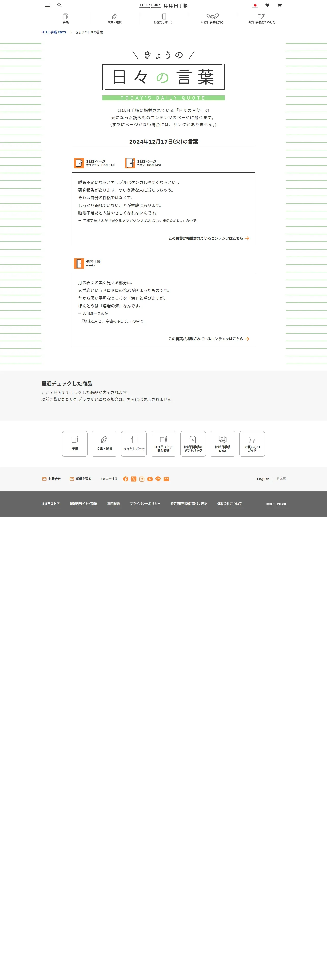Open プライバシーポリシー in the footer bar
This screenshot has height=980, width=327.
145,504
